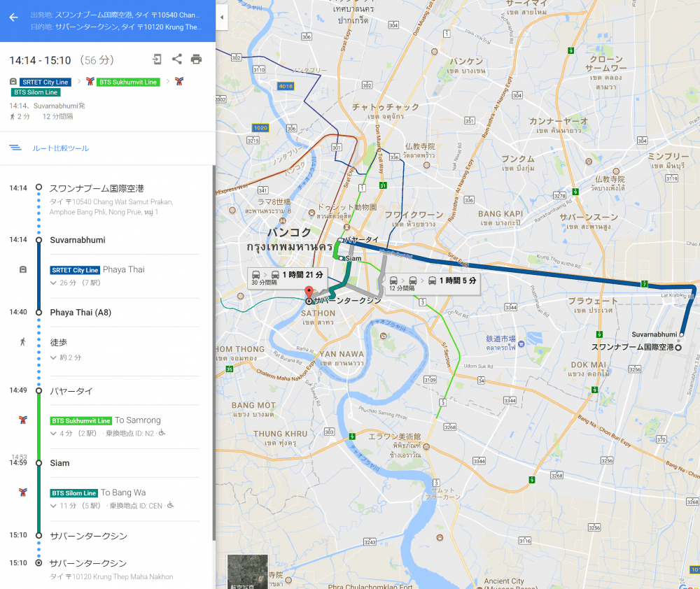
Task: Click the パヤータイ station marker on the map
Action: [341, 240]
